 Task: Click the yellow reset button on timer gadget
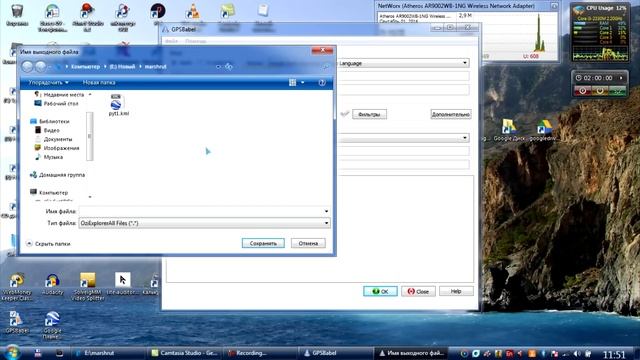600,91
